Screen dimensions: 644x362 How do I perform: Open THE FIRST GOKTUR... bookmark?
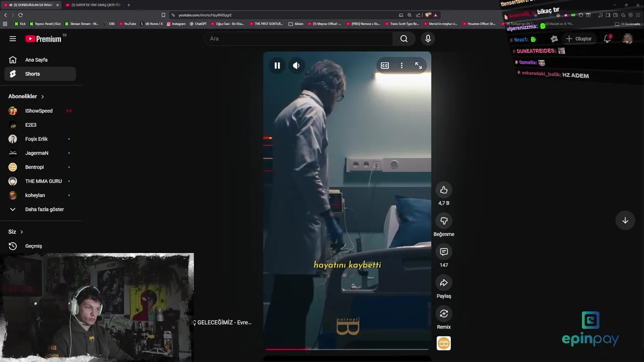[x=266, y=24]
